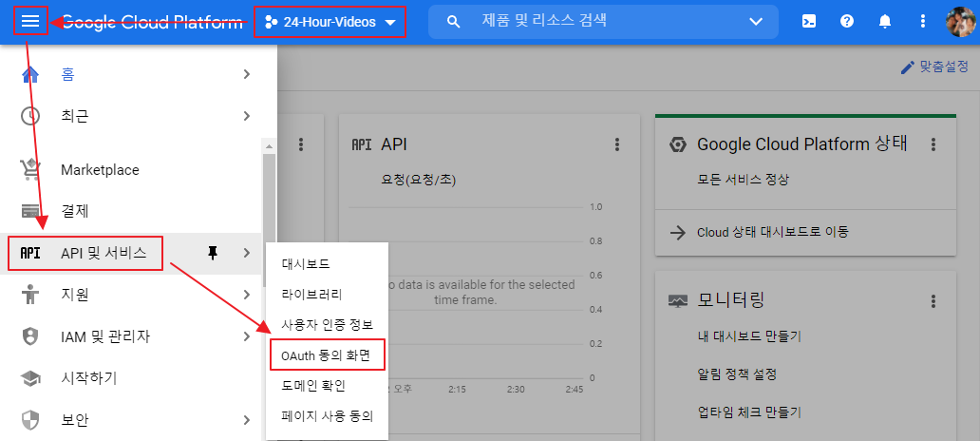
Task: Choose 페이지 사용 동의 in submenu
Action: click(327, 415)
